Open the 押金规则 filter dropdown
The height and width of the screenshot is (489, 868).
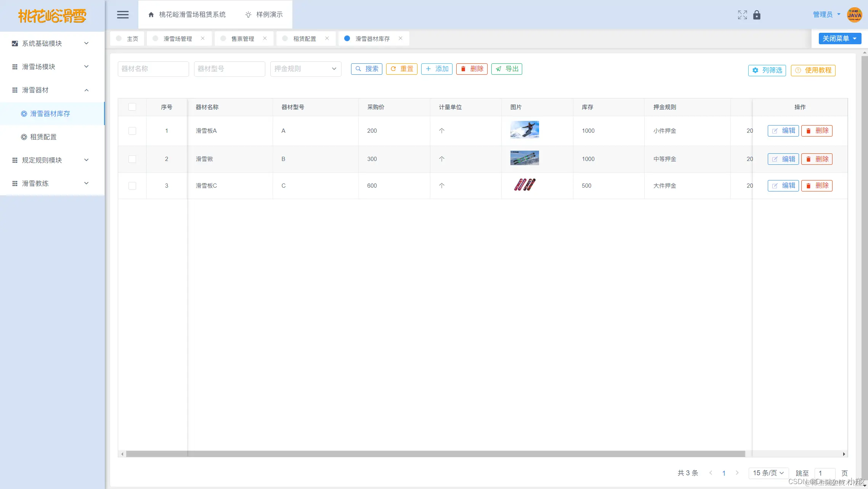click(305, 69)
